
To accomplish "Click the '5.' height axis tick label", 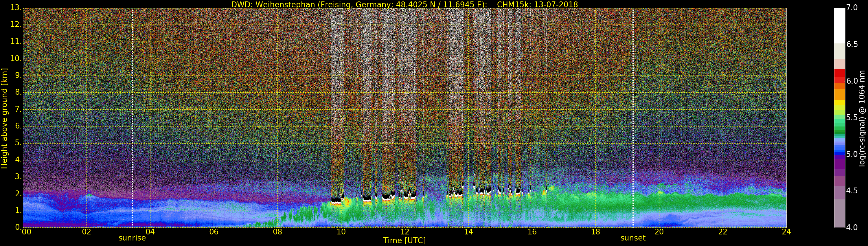I will click(x=18, y=143).
